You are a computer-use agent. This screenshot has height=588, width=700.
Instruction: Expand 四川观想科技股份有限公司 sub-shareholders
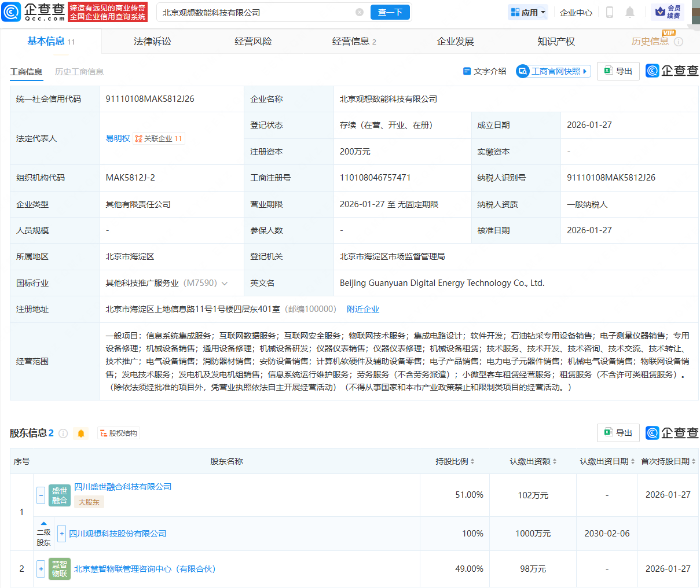[x=61, y=534]
